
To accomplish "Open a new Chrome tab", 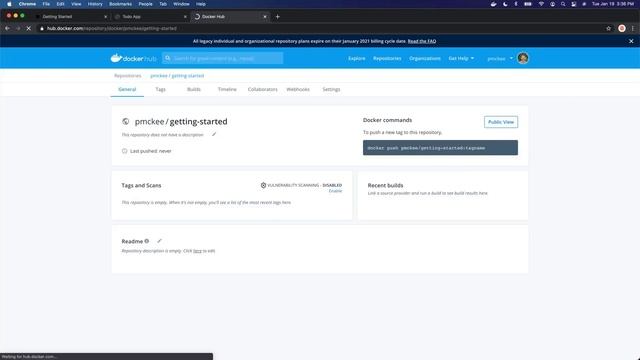I will (x=278, y=17).
